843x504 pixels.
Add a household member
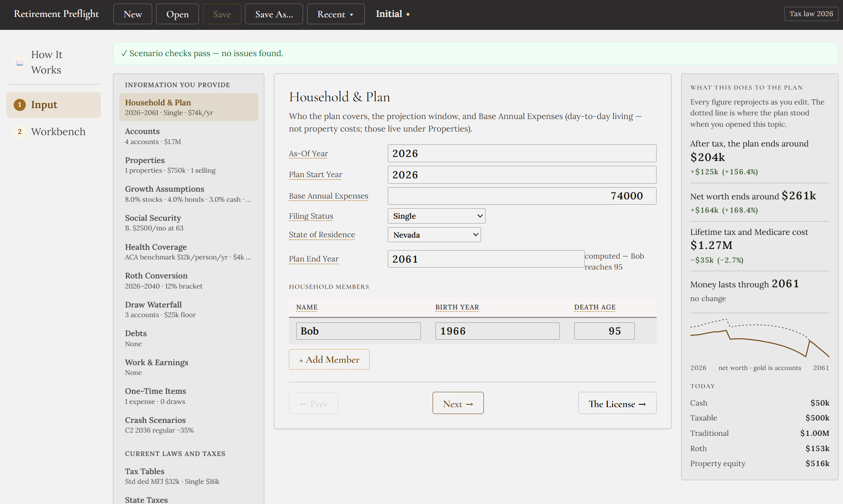(x=329, y=360)
